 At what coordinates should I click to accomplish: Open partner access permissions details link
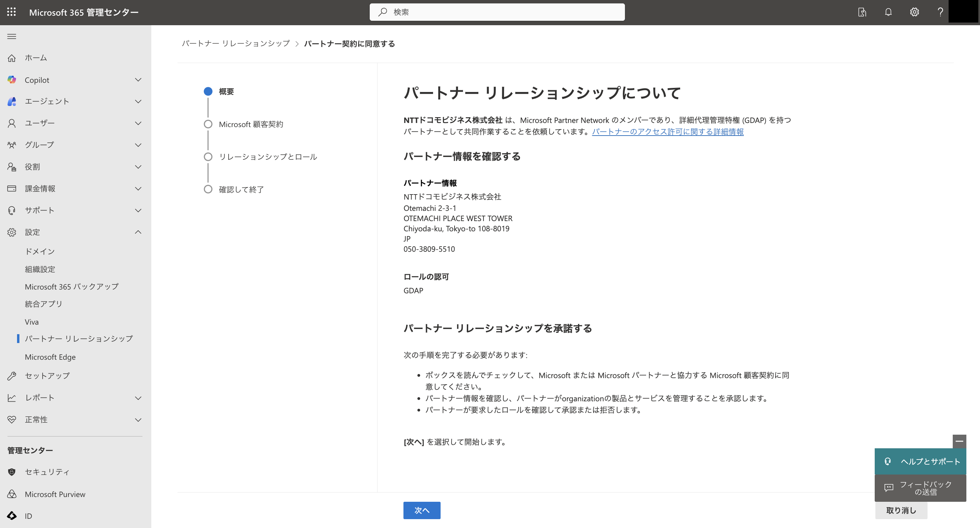tap(667, 132)
